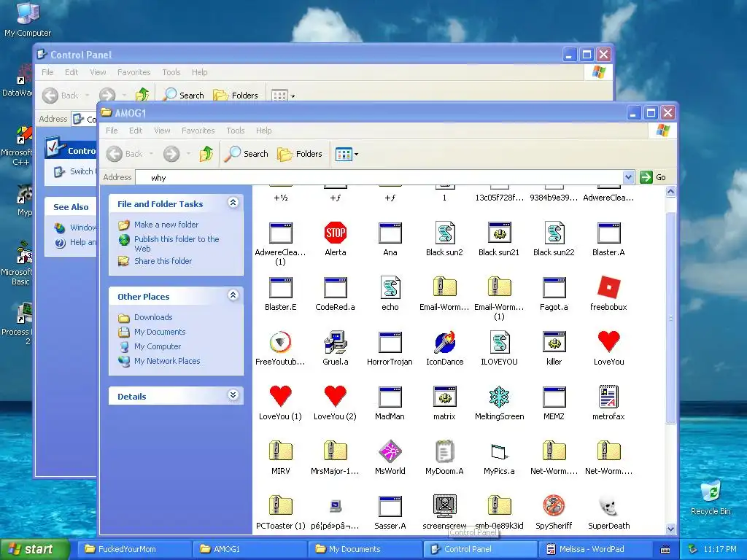
Task: Select the MyPics.a file icon
Action: coord(499,452)
